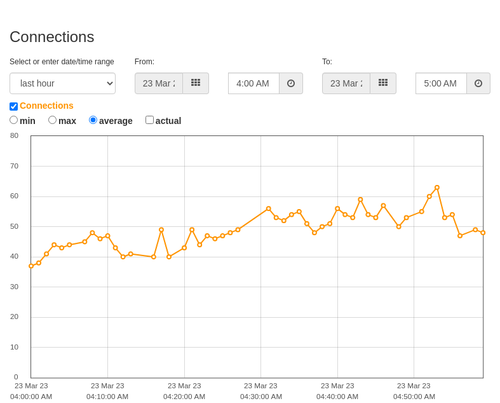
Task: Click the first data point at 04:00:00 AM
Action: tap(31, 266)
